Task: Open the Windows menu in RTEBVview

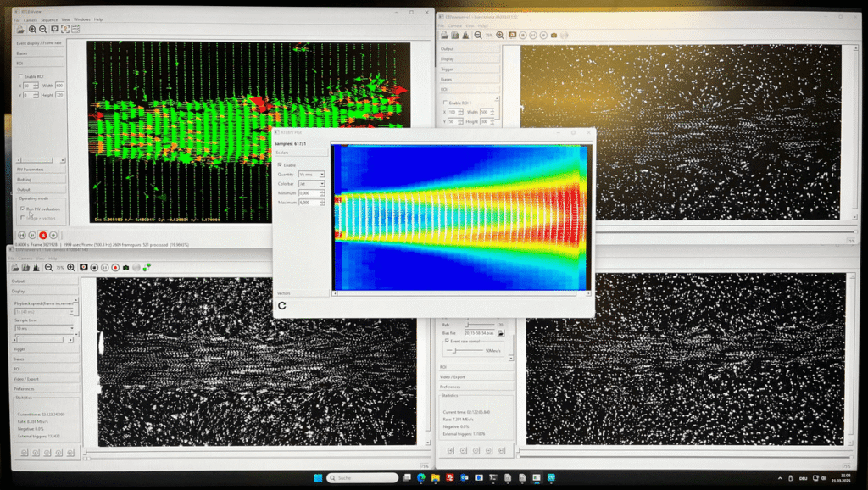Action: click(81, 19)
